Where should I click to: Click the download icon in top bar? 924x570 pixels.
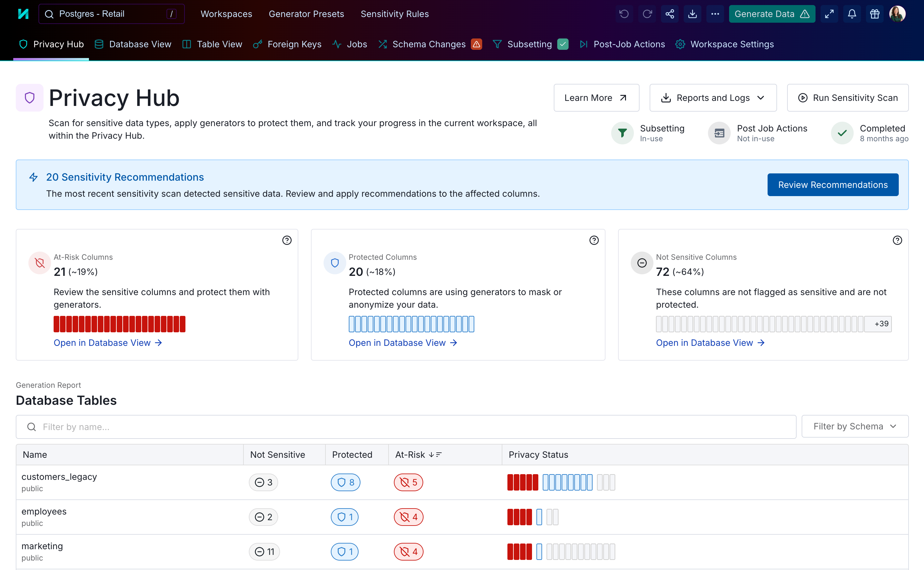(693, 14)
